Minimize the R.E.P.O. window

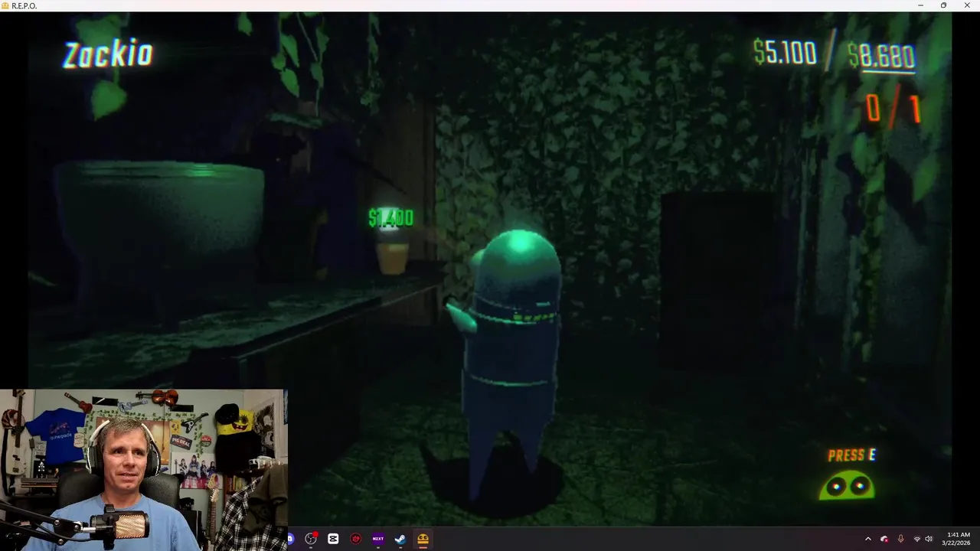coord(921,5)
